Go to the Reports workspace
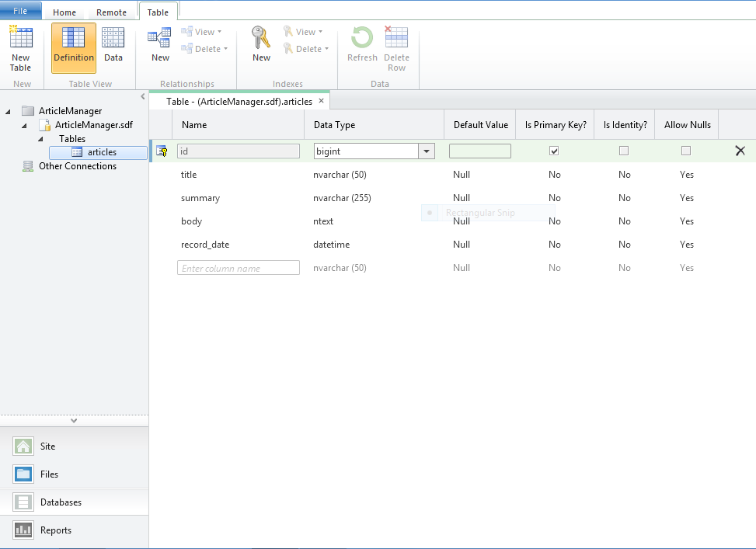 tap(55, 530)
